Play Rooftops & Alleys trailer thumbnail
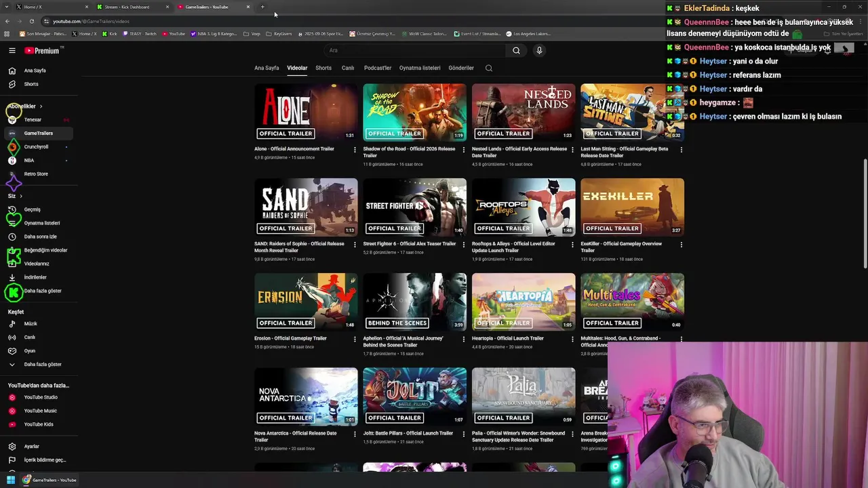868x488 pixels. (x=524, y=207)
